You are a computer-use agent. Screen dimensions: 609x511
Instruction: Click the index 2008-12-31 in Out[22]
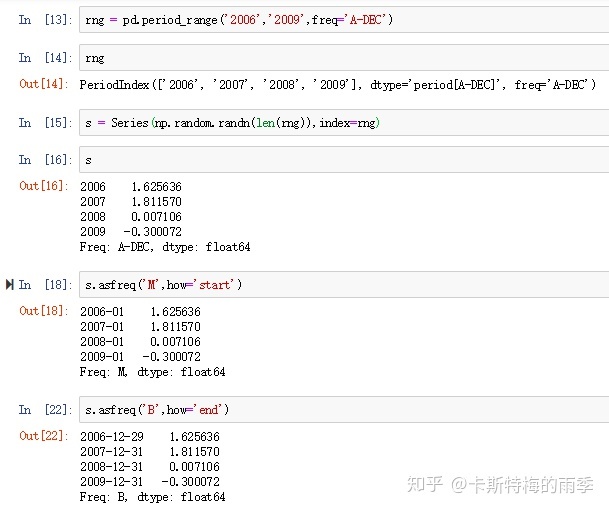(112, 467)
